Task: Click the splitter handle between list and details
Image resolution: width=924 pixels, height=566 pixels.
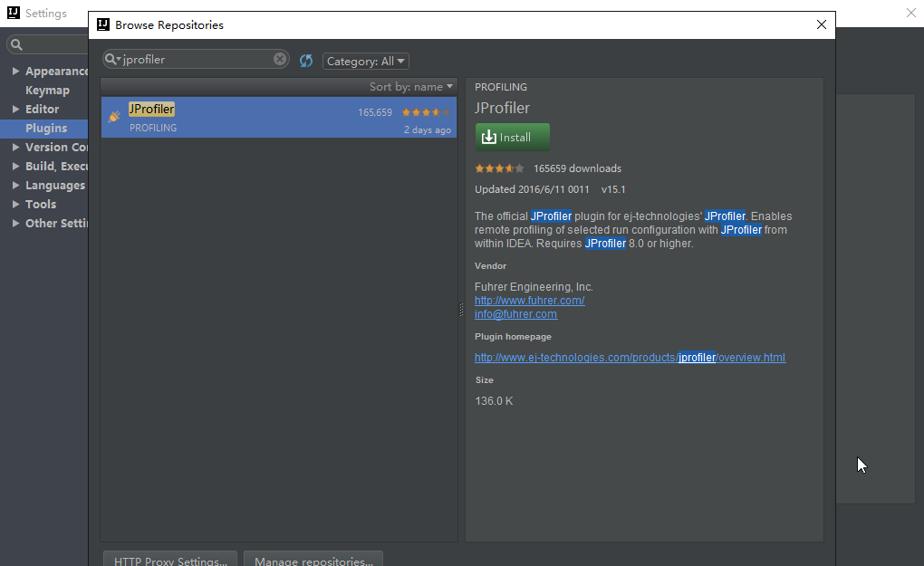Action: tap(461, 310)
